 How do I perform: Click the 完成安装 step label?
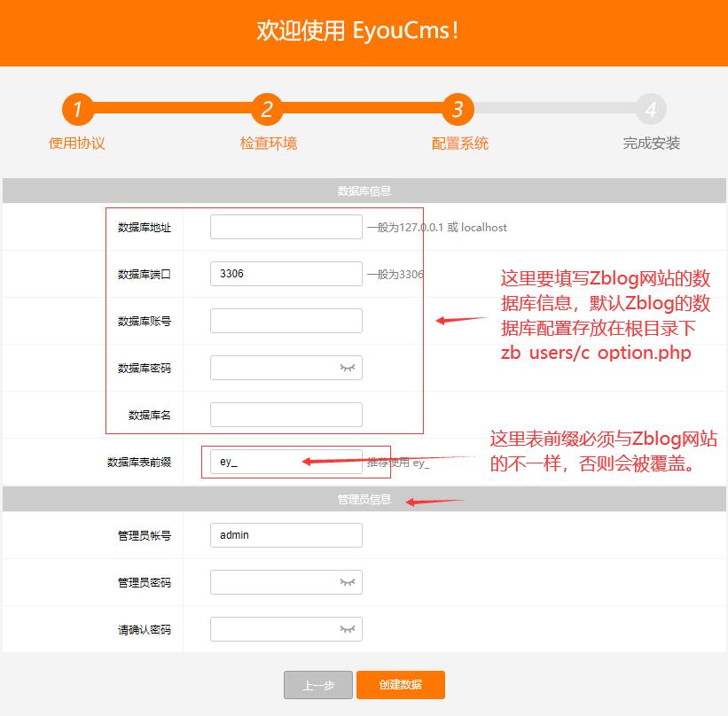pyautogui.click(x=652, y=143)
